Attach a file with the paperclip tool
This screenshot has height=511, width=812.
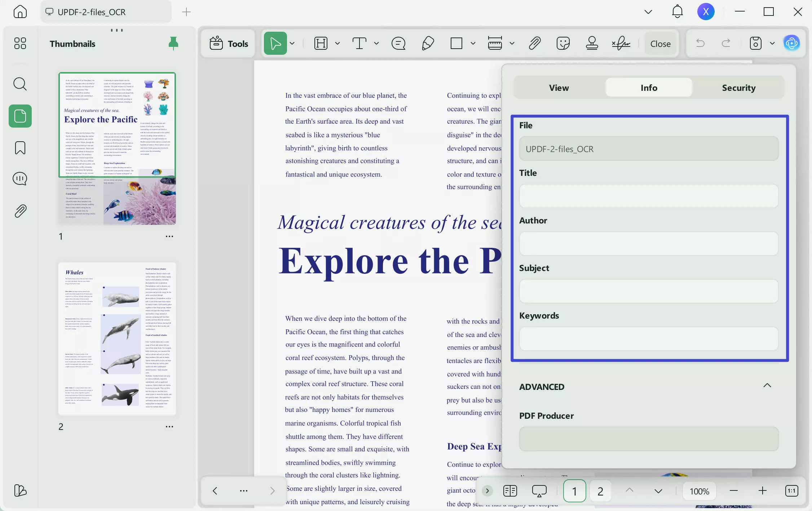[x=534, y=43]
